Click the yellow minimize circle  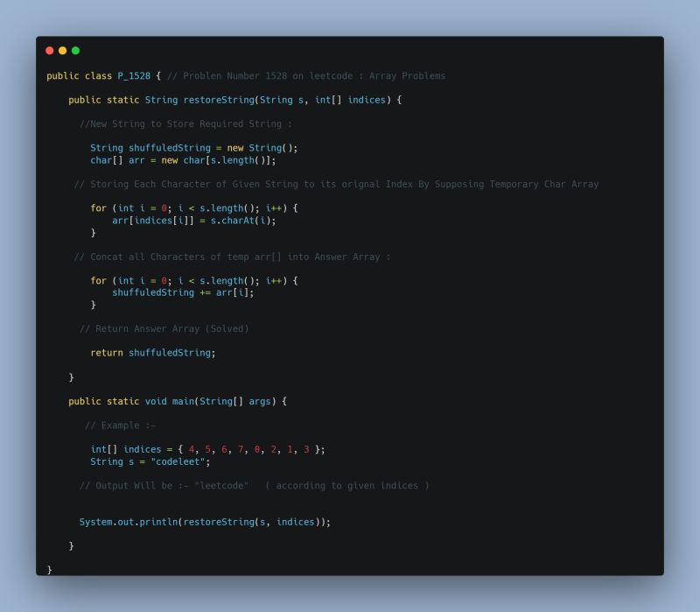tap(63, 52)
